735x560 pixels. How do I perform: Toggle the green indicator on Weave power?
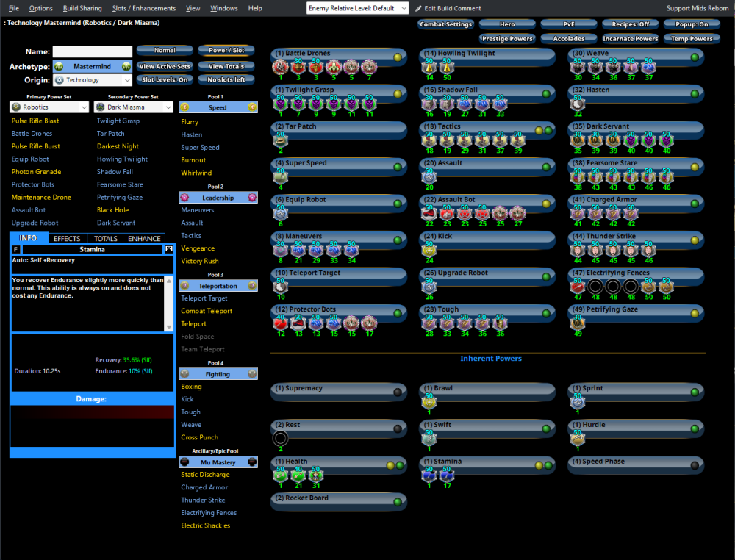tap(694, 57)
